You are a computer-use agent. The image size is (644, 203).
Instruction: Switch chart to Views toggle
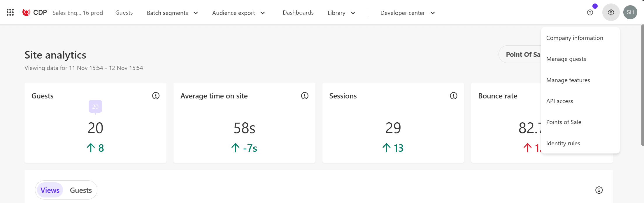click(50, 190)
